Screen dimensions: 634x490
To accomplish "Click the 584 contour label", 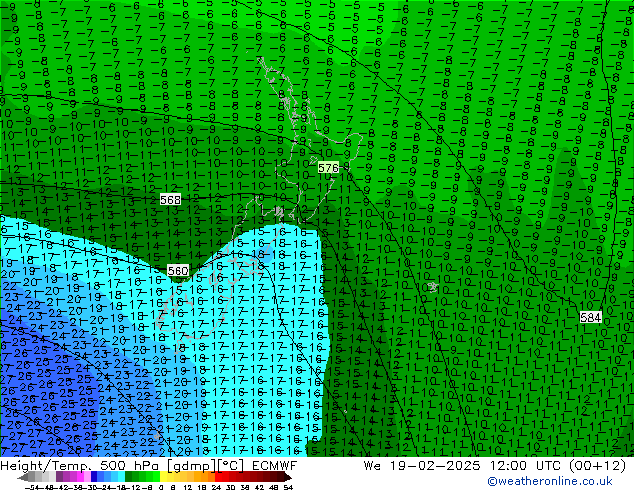I will click(590, 317).
